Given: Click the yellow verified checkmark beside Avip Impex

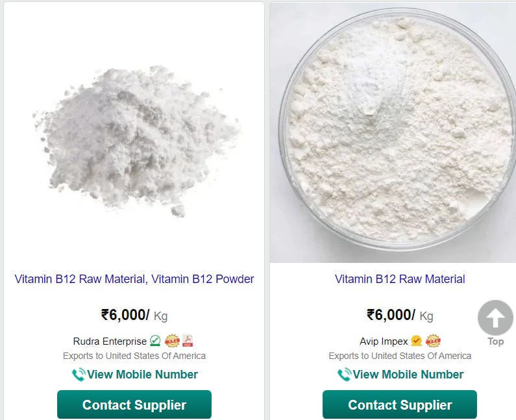Looking at the screenshot, I should (x=416, y=341).
